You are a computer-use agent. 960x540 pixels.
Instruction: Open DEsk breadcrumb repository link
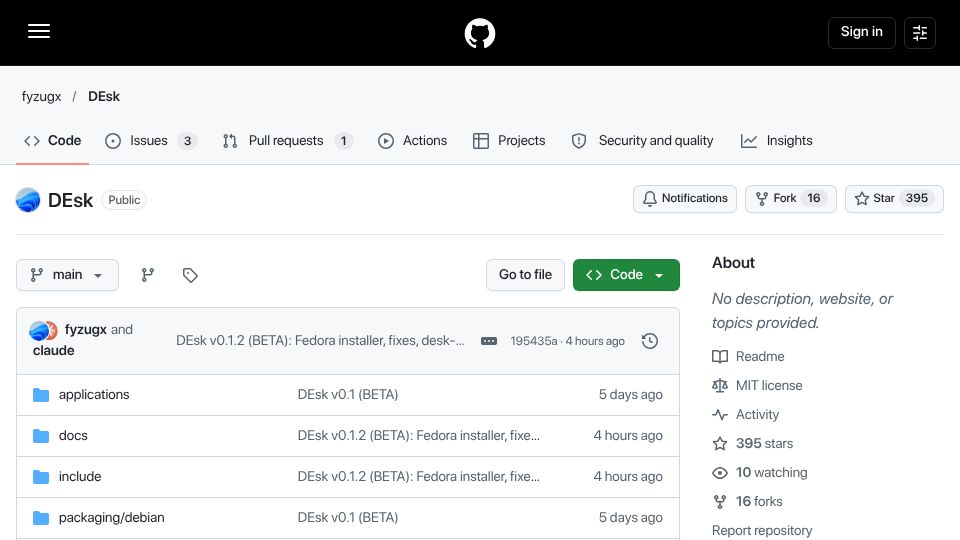click(104, 97)
